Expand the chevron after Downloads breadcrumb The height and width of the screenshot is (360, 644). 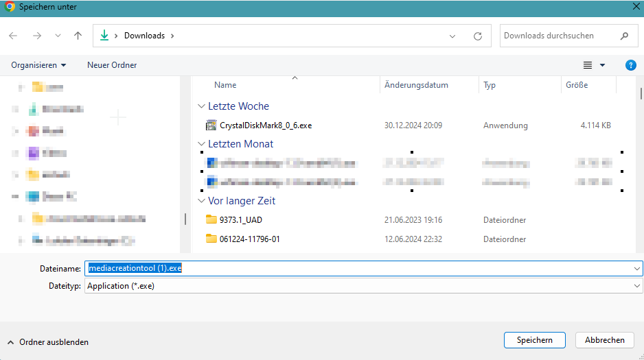[x=172, y=36]
